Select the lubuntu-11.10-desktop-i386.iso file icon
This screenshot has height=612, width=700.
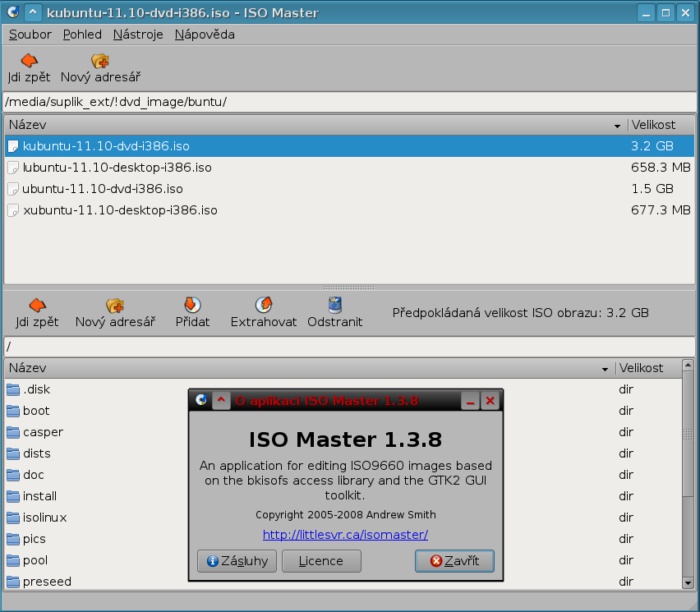(x=13, y=168)
